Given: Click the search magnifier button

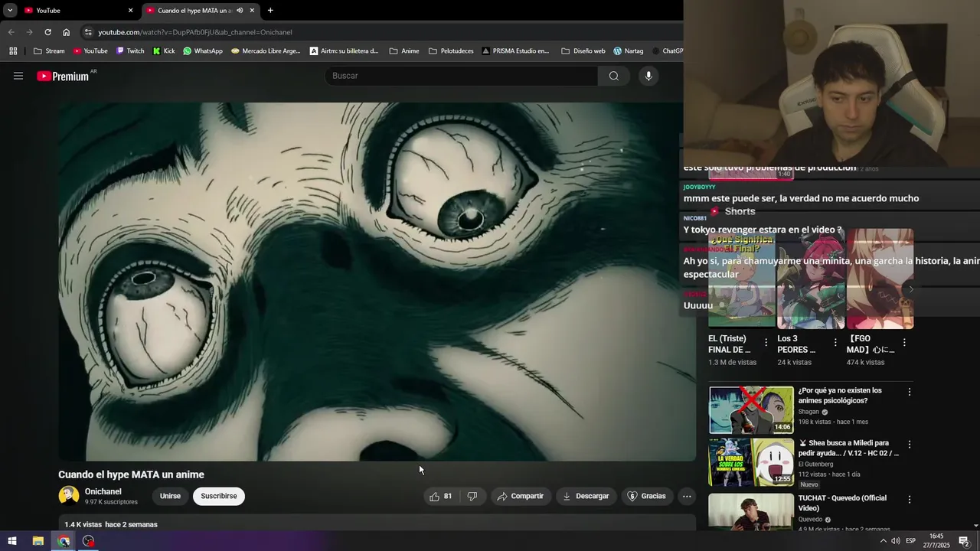Looking at the screenshot, I should coord(613,76).
